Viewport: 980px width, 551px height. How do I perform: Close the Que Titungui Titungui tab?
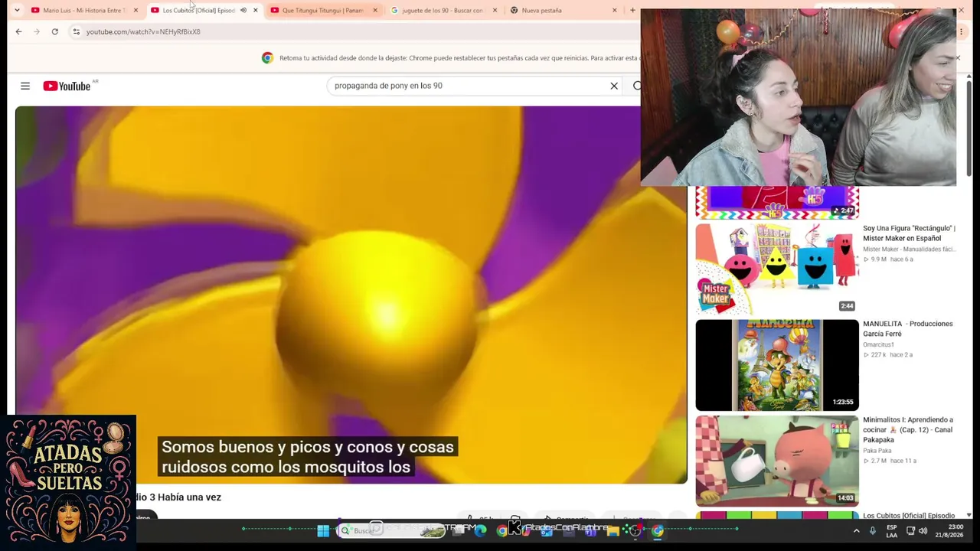pos(375,10)
